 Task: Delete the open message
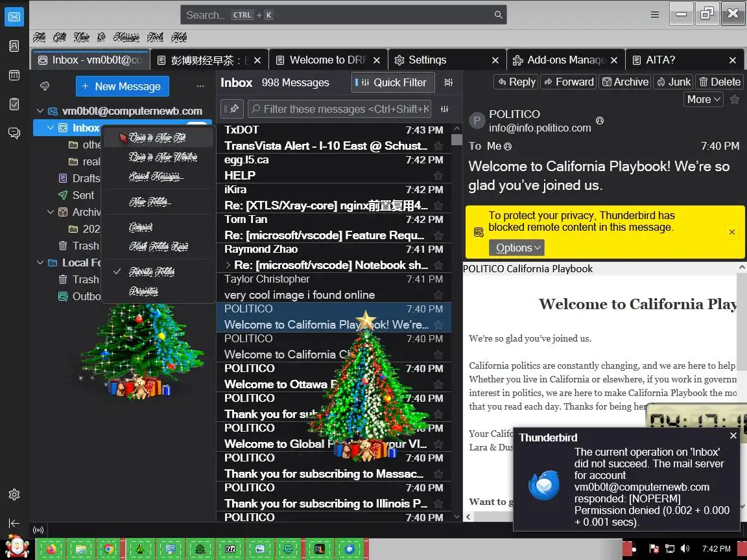pyautogui.click(x=720, y=82)
